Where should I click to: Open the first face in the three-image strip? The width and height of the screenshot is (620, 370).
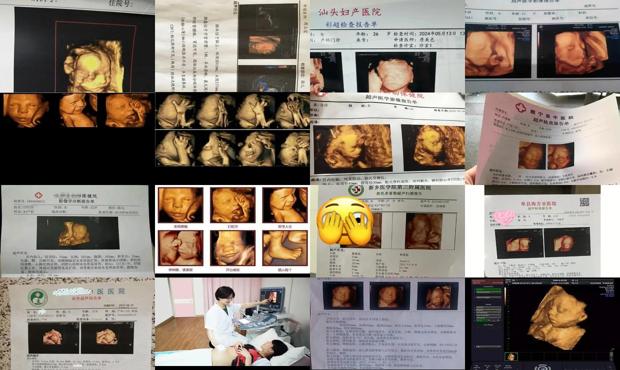click(25, 110)
